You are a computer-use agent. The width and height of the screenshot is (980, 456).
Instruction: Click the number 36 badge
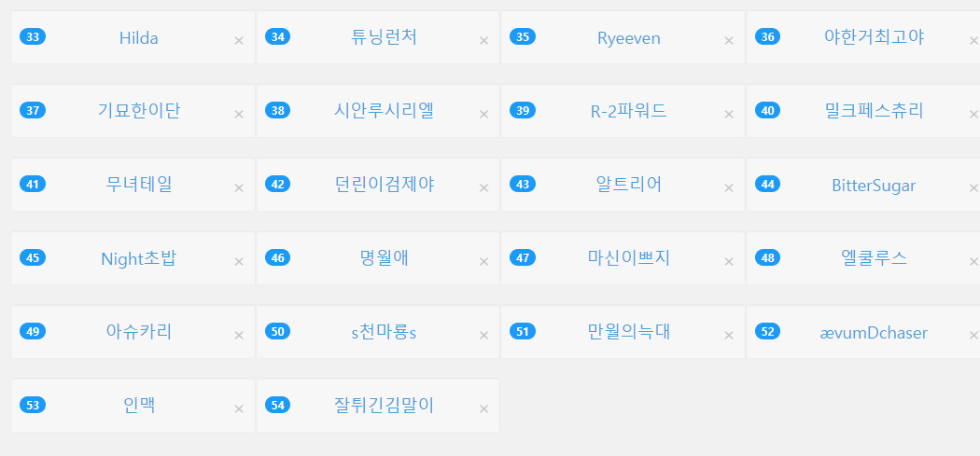(x=767, y=37)
